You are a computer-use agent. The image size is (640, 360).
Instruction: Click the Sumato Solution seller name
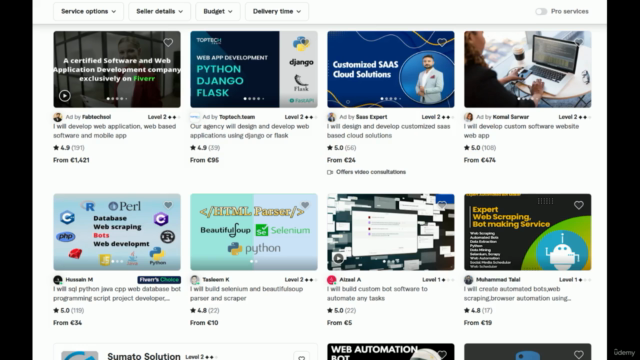pyautogui.click(x=144, y=356)
